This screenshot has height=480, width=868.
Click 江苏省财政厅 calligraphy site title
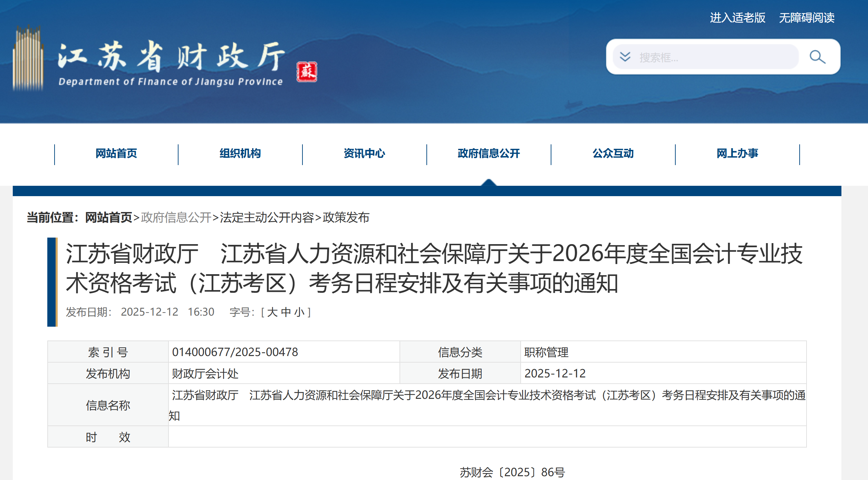click(171, 57)
